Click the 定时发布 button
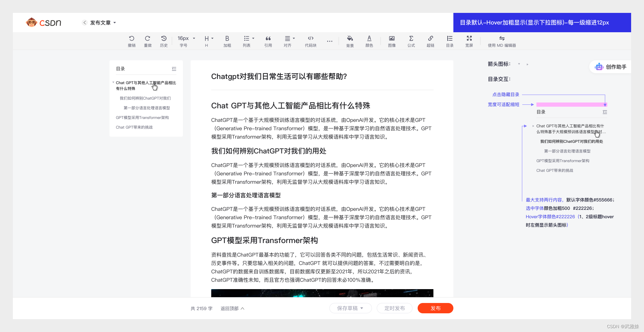The height and width of the screenshot is (332, 644). pos(394,308)
